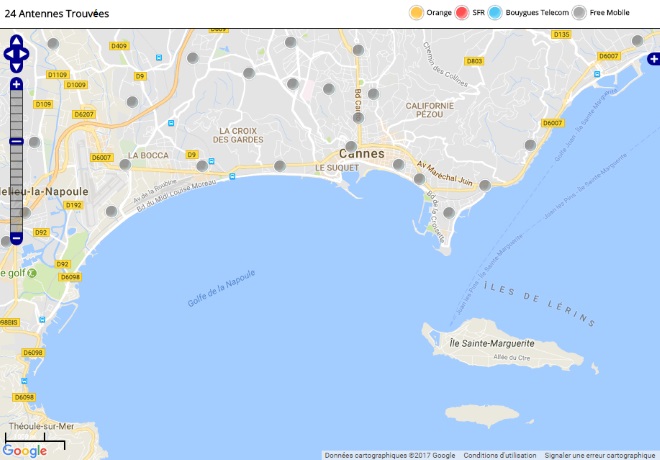Open the Conditions d'utilisation link
Viewport: 660px width, 460px height.
pos(500,455)
